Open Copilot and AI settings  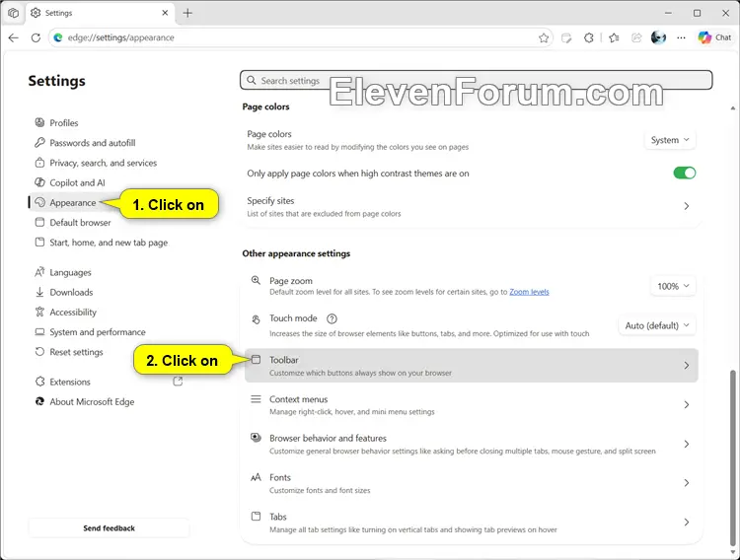click(77, 182)
